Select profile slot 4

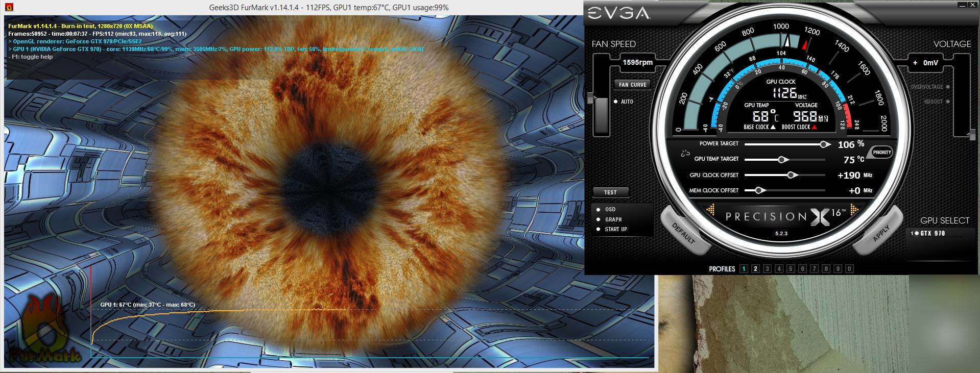pyautogui.click(x=779, y=269)
